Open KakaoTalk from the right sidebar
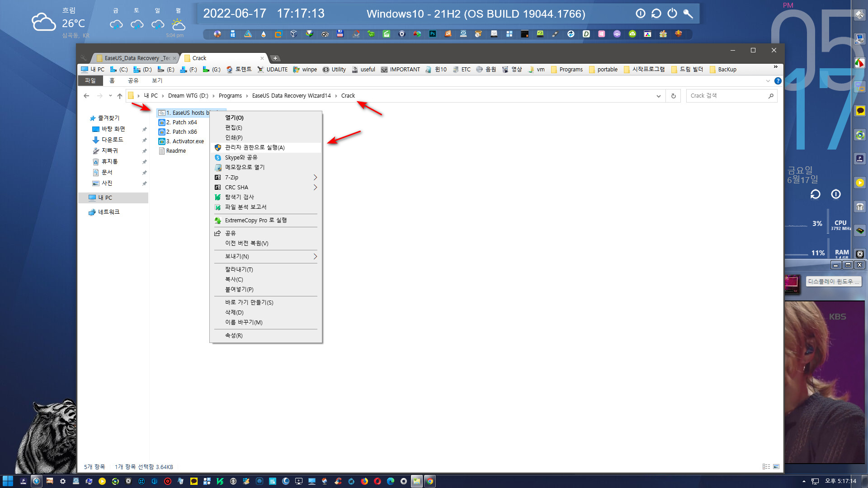 (x=860, y=111)
